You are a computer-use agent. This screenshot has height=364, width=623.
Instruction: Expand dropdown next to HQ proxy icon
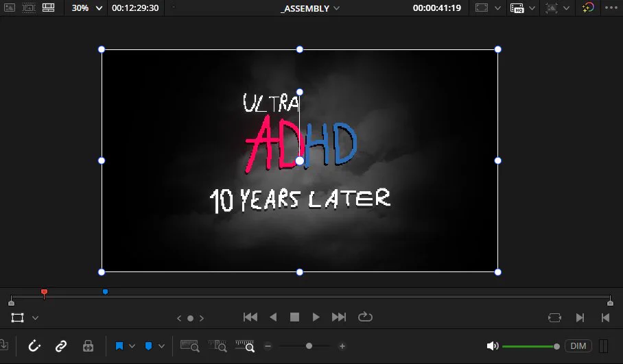pos(532,8)
